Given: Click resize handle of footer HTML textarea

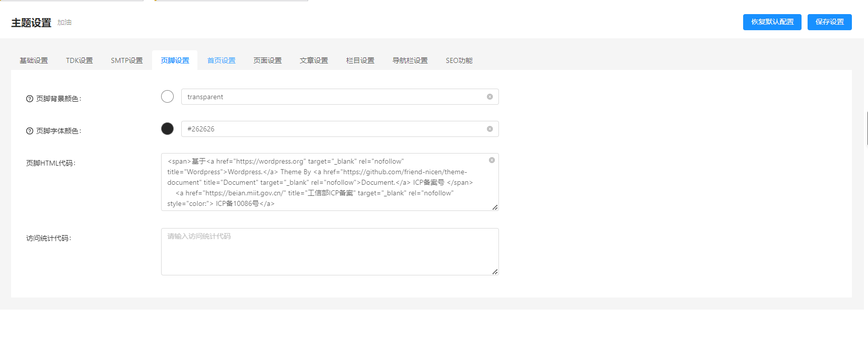Looking at the screenshot, I should click(495, 207).
